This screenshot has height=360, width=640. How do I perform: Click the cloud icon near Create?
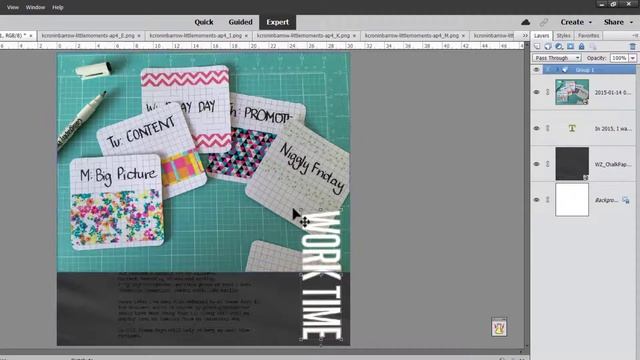pos(526,22)
